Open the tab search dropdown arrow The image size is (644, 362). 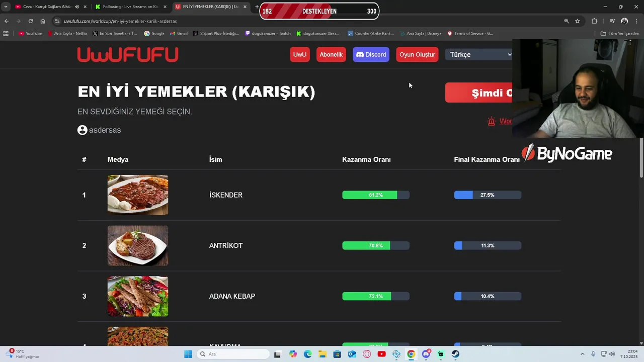click(6, 7)
